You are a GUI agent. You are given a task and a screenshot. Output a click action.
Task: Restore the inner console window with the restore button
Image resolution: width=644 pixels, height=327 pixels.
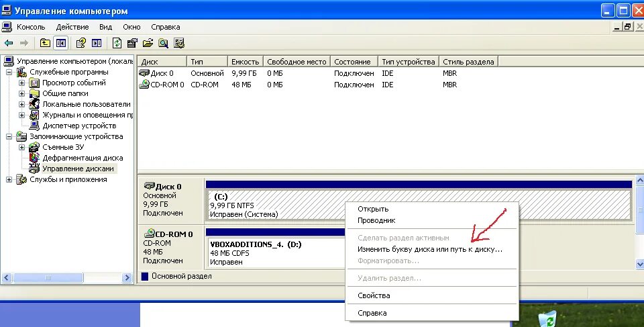628,27
